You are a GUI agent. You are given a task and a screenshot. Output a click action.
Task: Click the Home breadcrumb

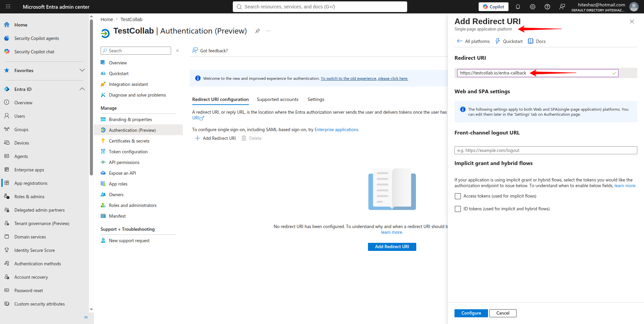click(107, 19)
